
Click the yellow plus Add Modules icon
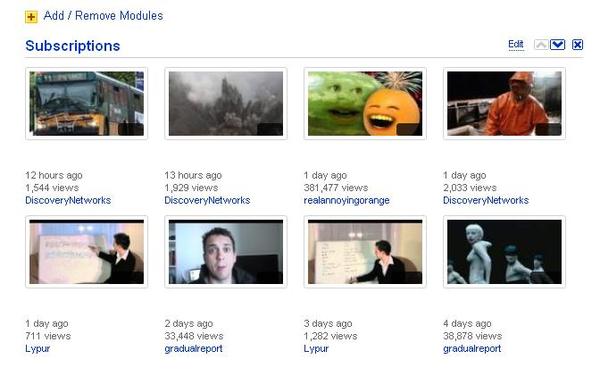pyautogui.click(x=31, y=17)
